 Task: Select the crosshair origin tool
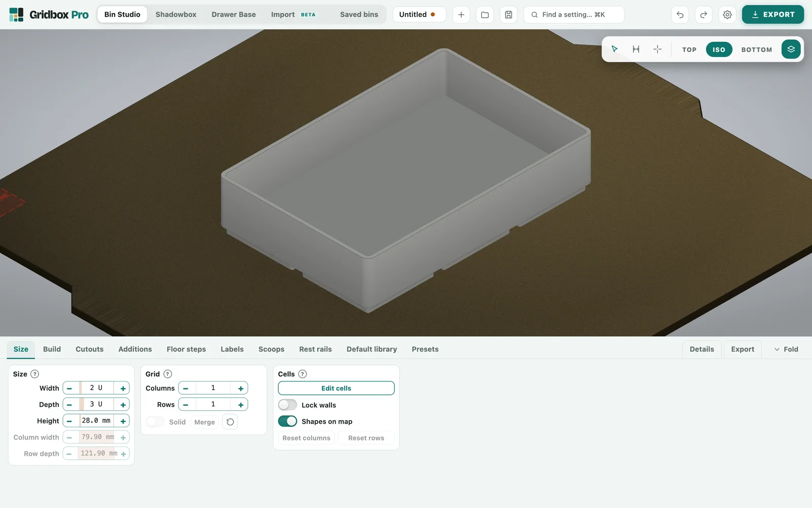click(x=657, y=49)
